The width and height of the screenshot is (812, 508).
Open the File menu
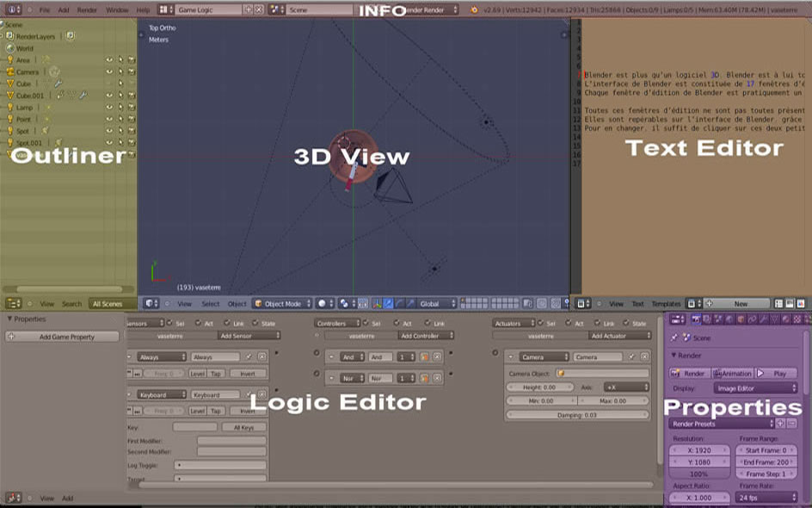tap(45, 9)
